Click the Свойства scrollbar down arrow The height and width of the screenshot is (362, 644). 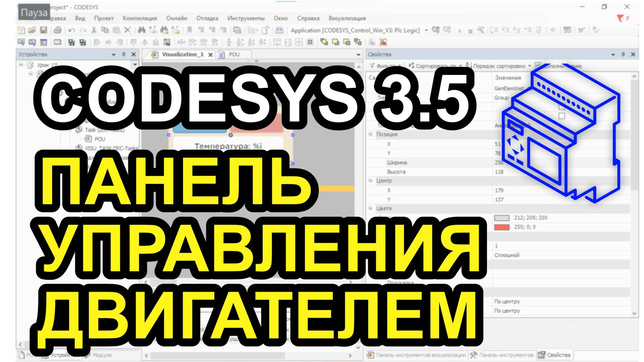634,313
